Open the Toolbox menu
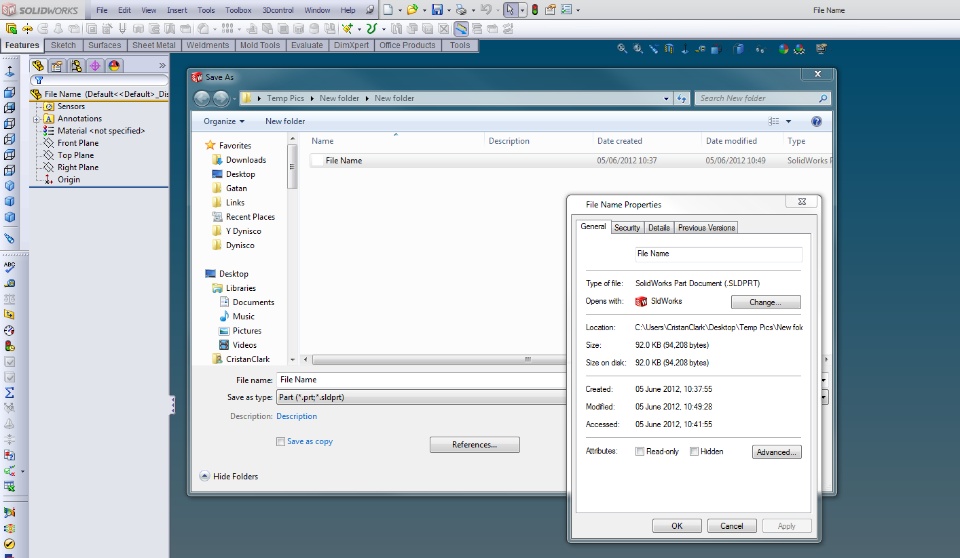The image size is (960, 558). [x=238, y=10]
